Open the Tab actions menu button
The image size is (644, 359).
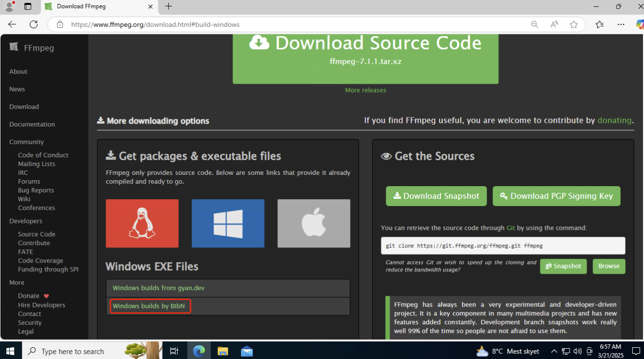click(28, 6)
